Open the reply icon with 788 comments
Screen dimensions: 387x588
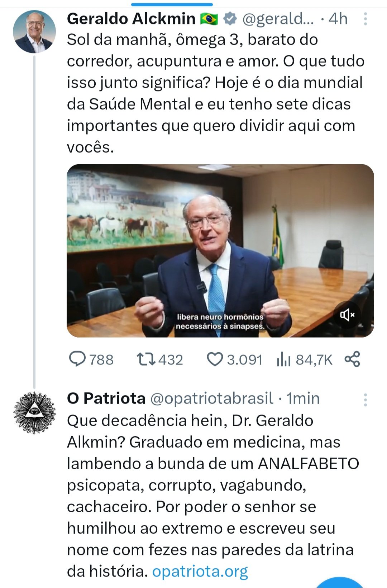(x=77, y=359)
